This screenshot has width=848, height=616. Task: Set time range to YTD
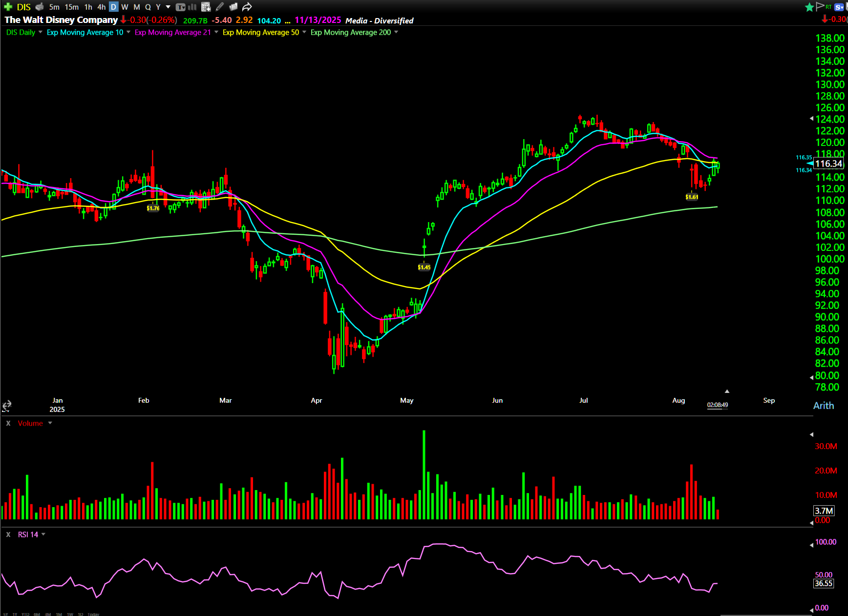click(25, 614)
